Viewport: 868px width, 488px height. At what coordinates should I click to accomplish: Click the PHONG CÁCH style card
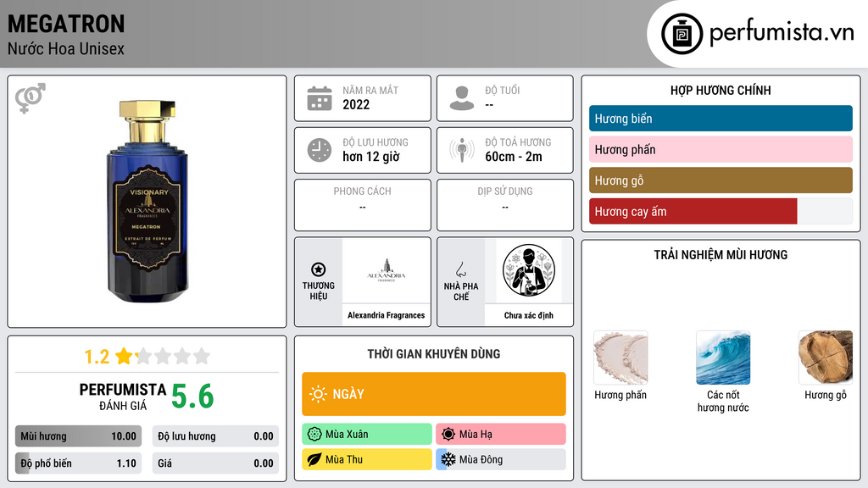[363, 205]
